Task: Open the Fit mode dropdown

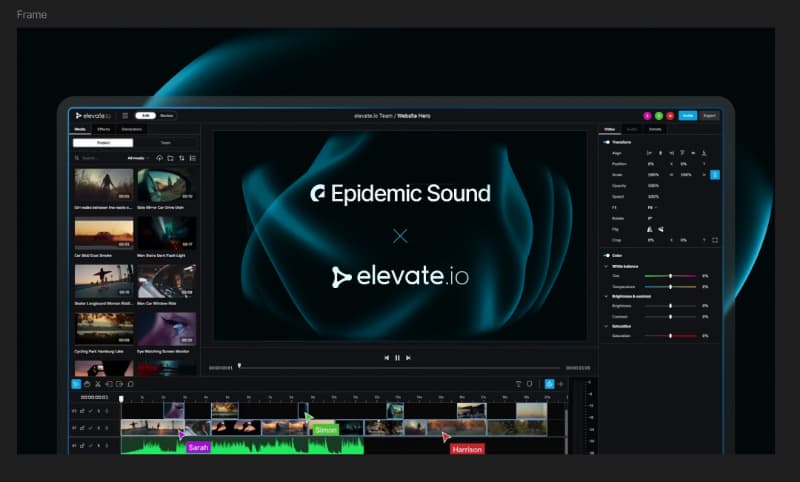Action: click(x=652, y=208)
